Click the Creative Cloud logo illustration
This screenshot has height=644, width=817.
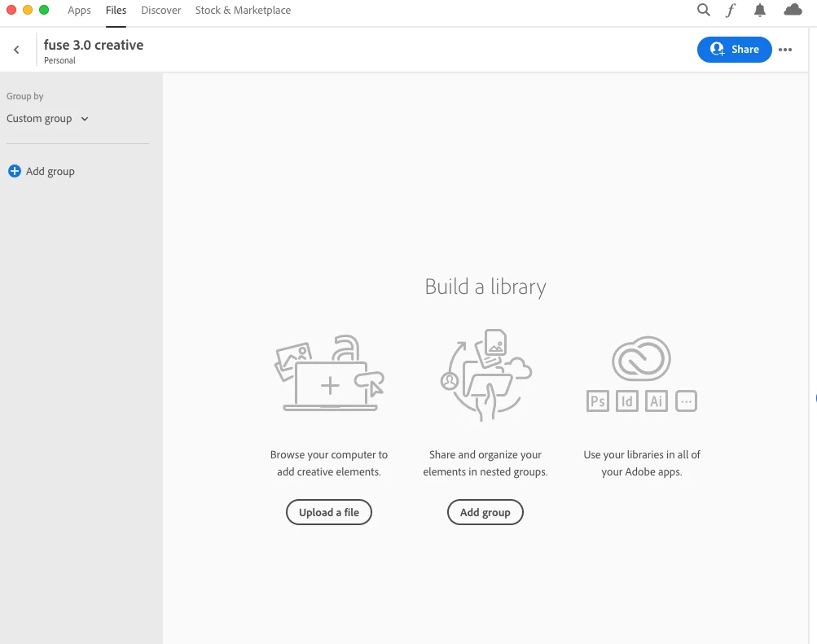(641, 359)
